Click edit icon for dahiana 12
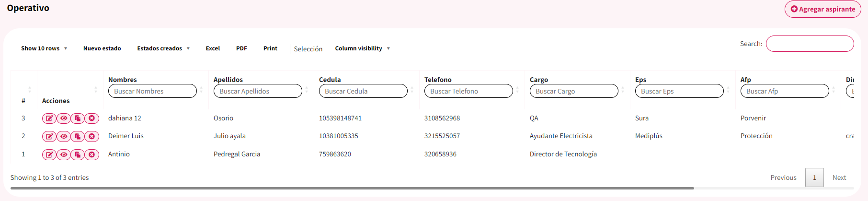 [x=49, y=118]
